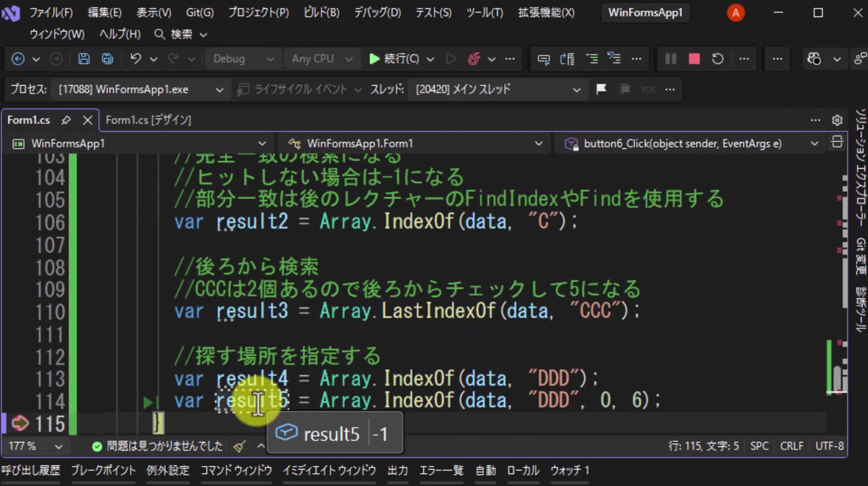The width and height of the screenshot is (868, 486).
Task: Open the ソリューション エクスプローラー side tab
Action: tap(860, 167)
